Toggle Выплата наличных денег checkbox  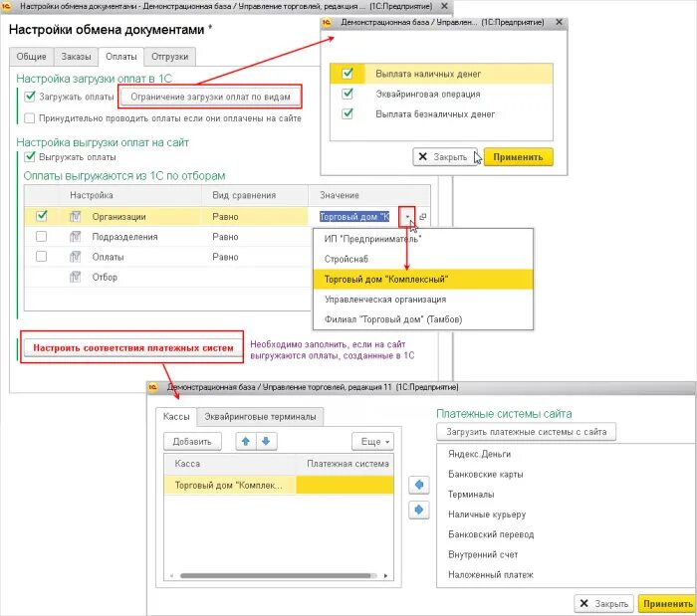(x=348, y=74)
